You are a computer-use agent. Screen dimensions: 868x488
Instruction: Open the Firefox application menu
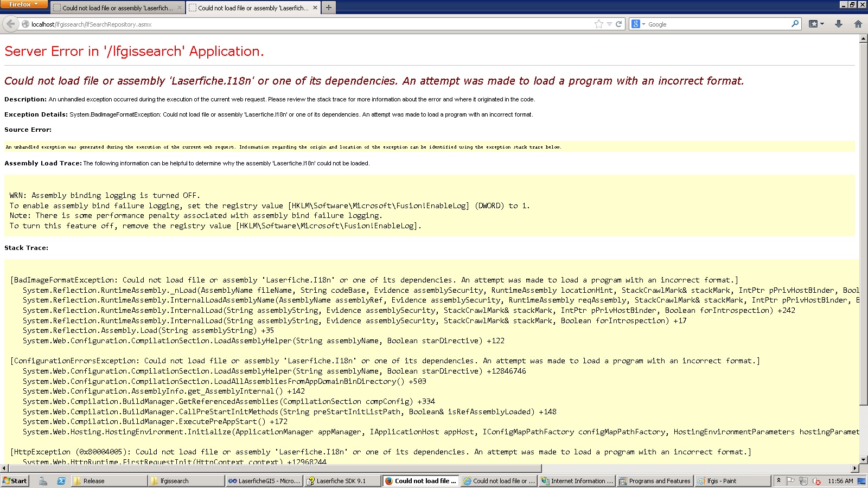tap(24, 4)
